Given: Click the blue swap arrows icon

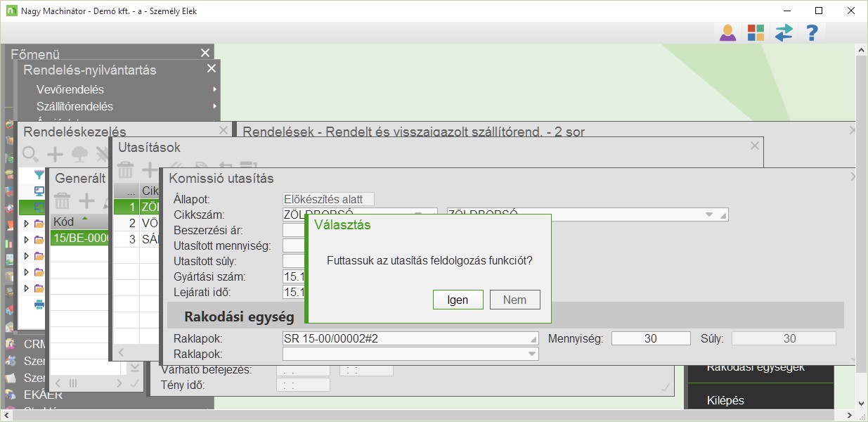Looking at the screenshot, I should pos(784,32).
